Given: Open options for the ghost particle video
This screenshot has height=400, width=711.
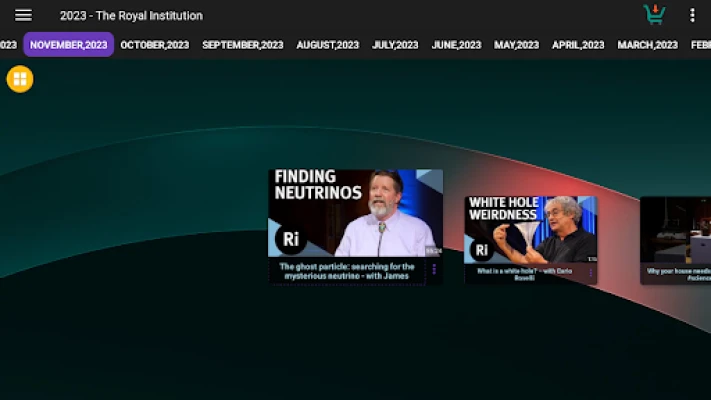Looking at the screenshot, I should (x=434, y=269).
